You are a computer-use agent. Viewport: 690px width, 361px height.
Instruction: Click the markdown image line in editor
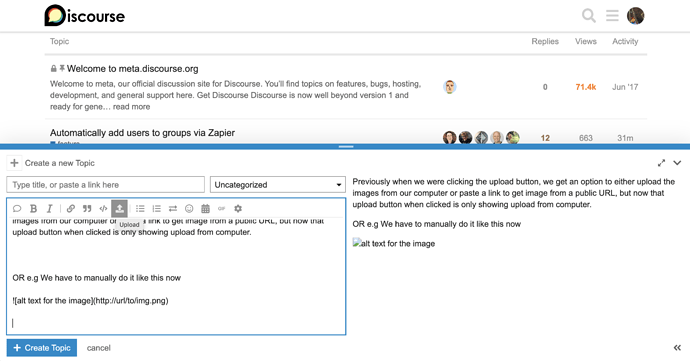click(90, 301)
